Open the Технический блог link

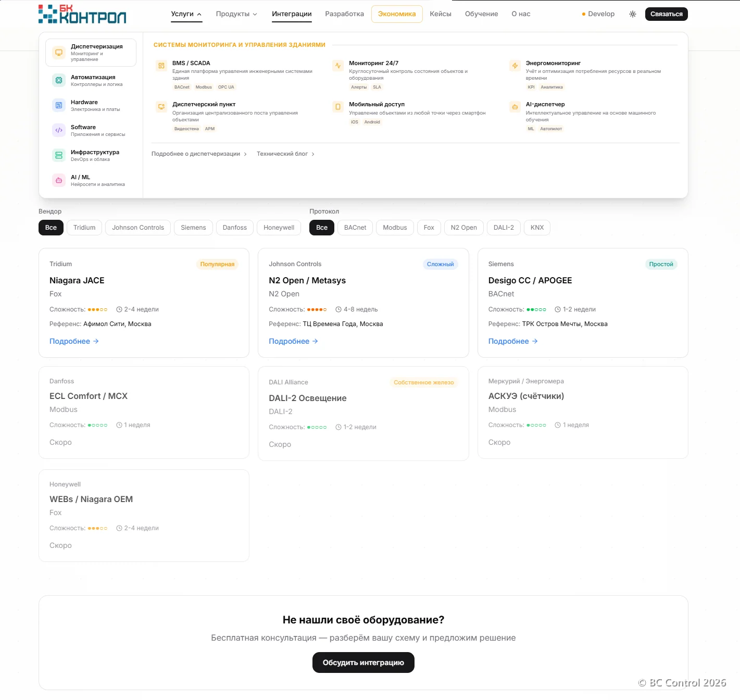pyautogui.click(x=285, y=154)
